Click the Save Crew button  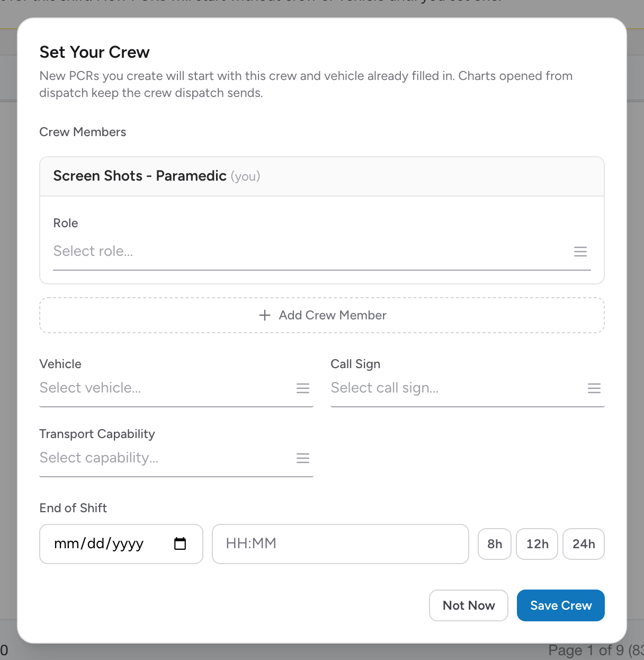click(x=561, y=605)
